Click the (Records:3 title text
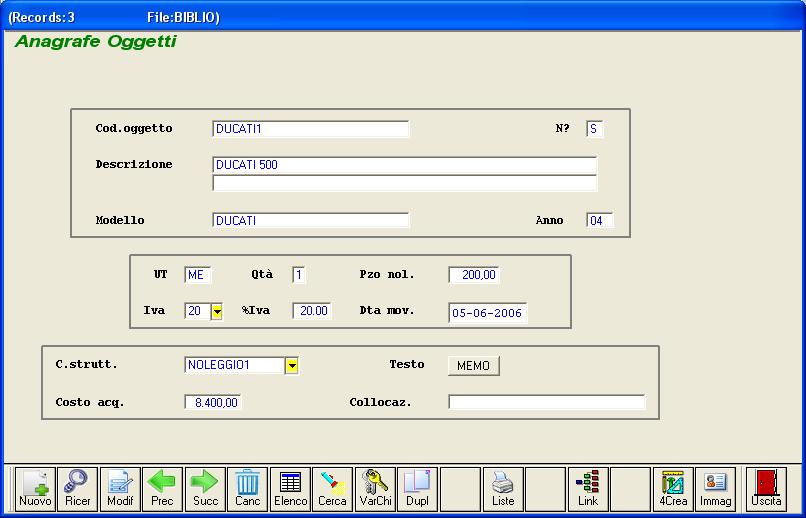This screenshot has height=518, width=806. 42,17
